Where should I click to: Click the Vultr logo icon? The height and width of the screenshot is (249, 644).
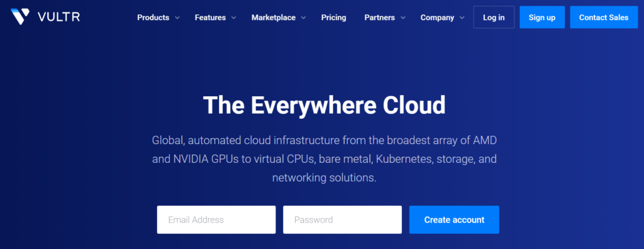pos(19,17)
